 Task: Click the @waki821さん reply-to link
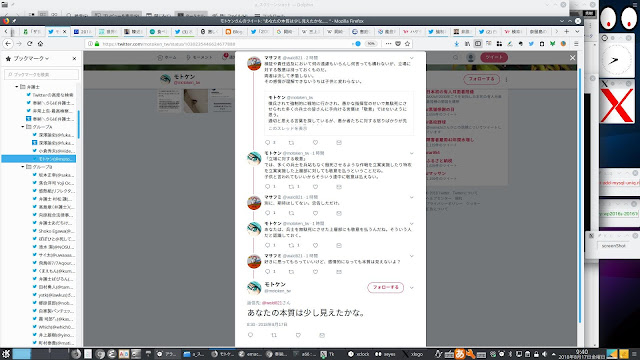tap(276, 303)
